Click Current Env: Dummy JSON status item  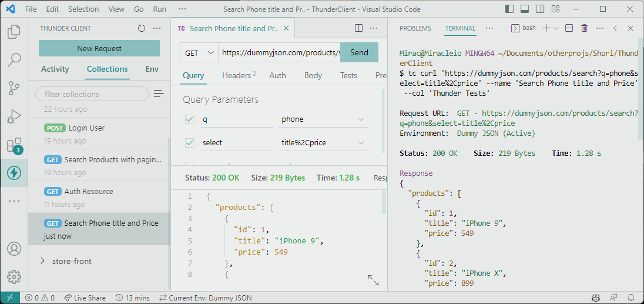click(205, 298)
